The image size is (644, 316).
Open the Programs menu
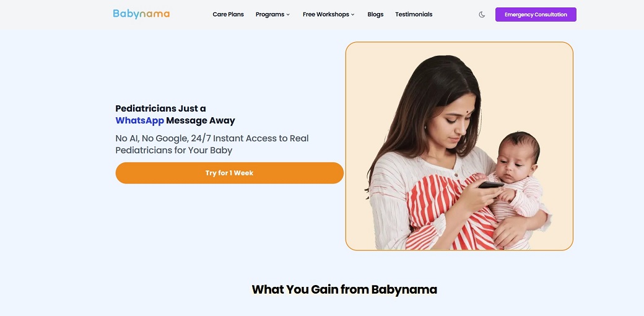tap(270, 14)
